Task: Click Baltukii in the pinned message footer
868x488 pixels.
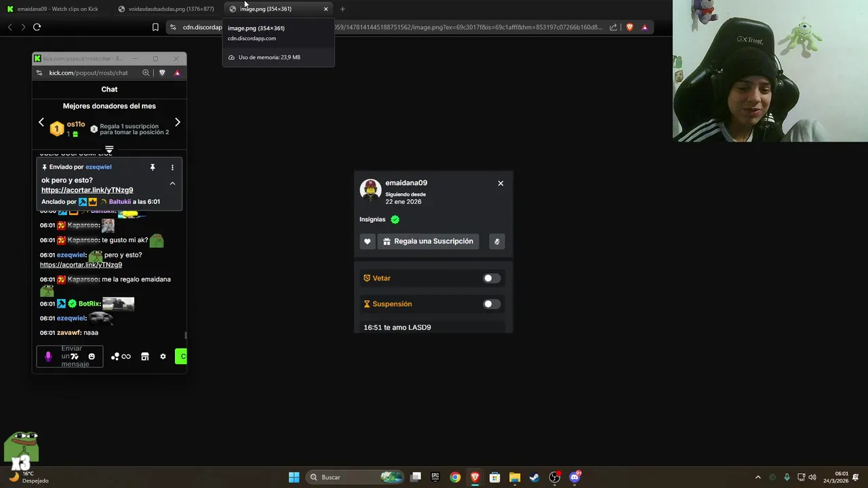Action: coord(120,202)
